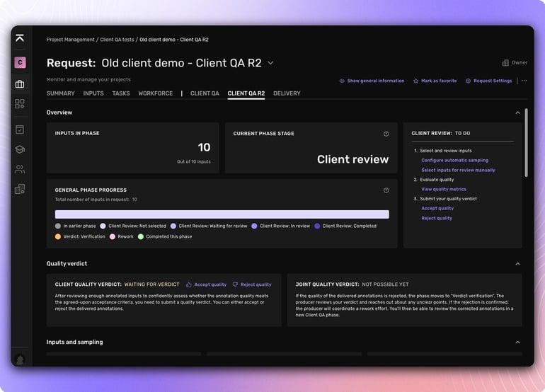Open the checklist tasks sidebar icon
The height and width of the screenshot is (392, 545).
click(x=20, y=129)
